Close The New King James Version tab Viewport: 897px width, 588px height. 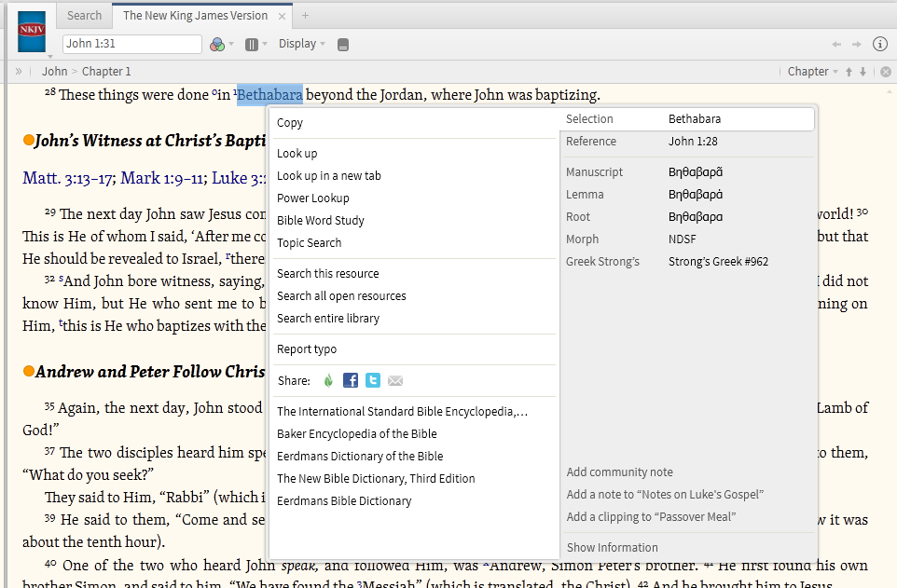[x=282, y=16]
